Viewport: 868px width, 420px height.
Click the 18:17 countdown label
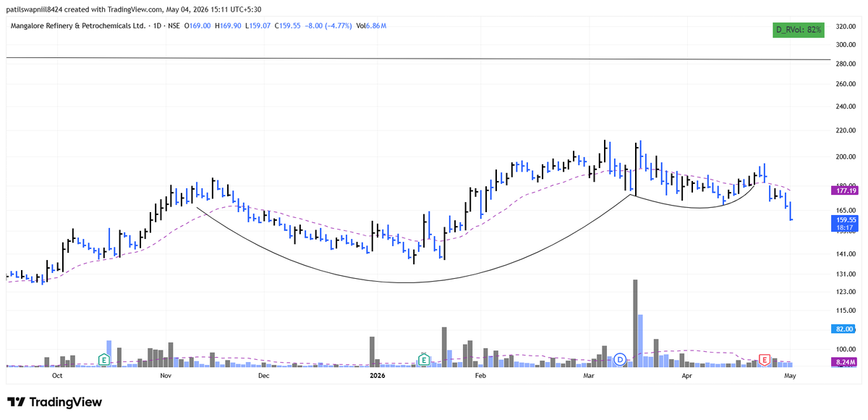point(843,227)
